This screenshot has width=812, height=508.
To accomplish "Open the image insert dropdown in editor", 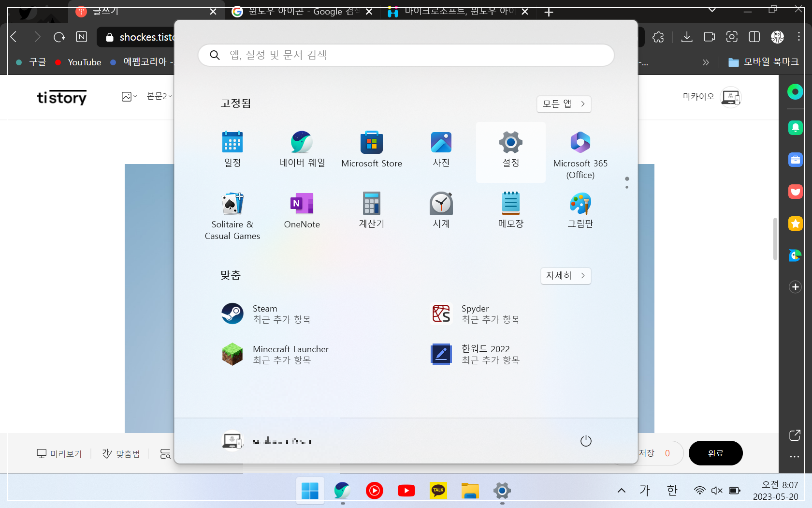I will point(130,97).
